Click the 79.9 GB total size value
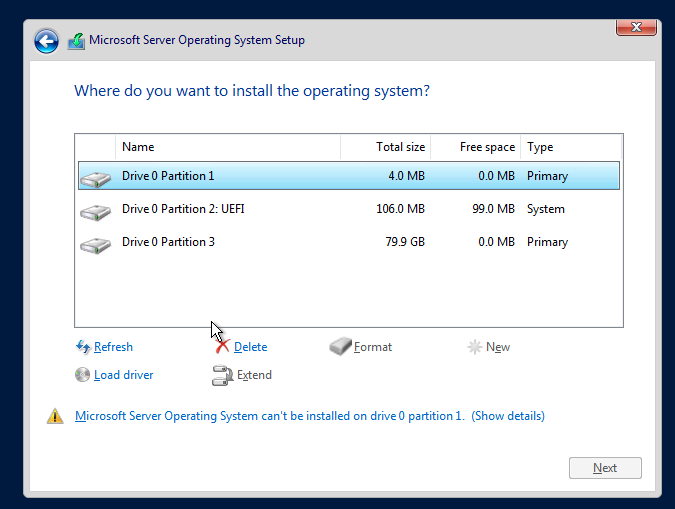The width and height of the screenshot is (675, 509). pos(405,242)
